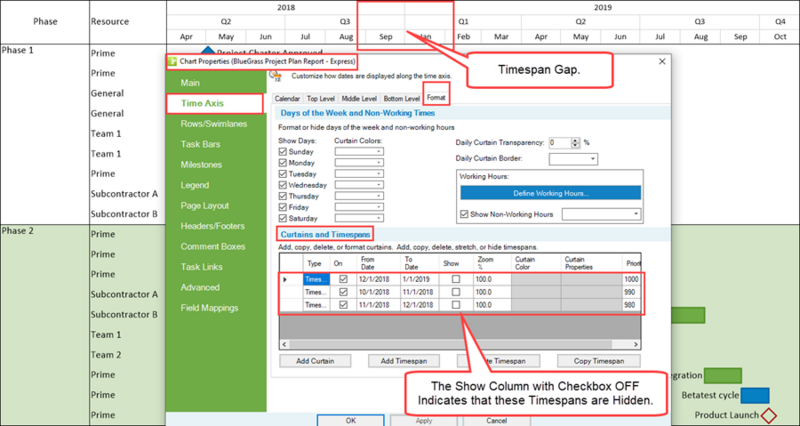This screenshot has width=800, height=426.
Task: Select the Format tab
Action: click(436, 97)
